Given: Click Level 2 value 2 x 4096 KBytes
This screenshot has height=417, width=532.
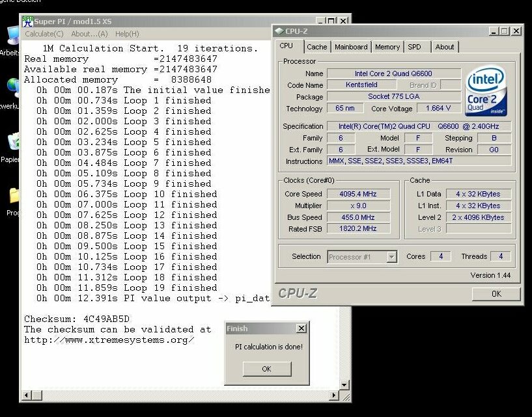Looking at the screenshot, I should click(x=479, y=217).
